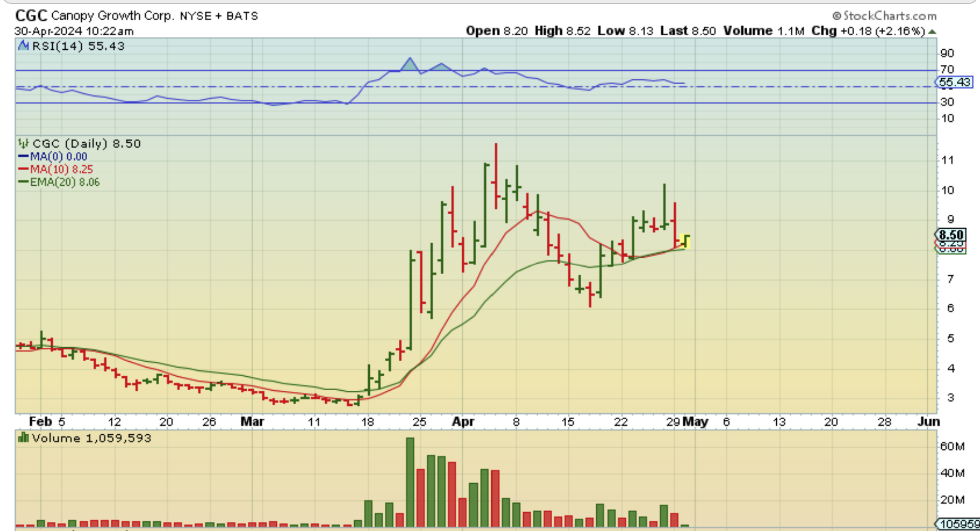Screen dimensions: 980x531
Task: Click the StockCharts.com copyright logo
Action: 884,15
